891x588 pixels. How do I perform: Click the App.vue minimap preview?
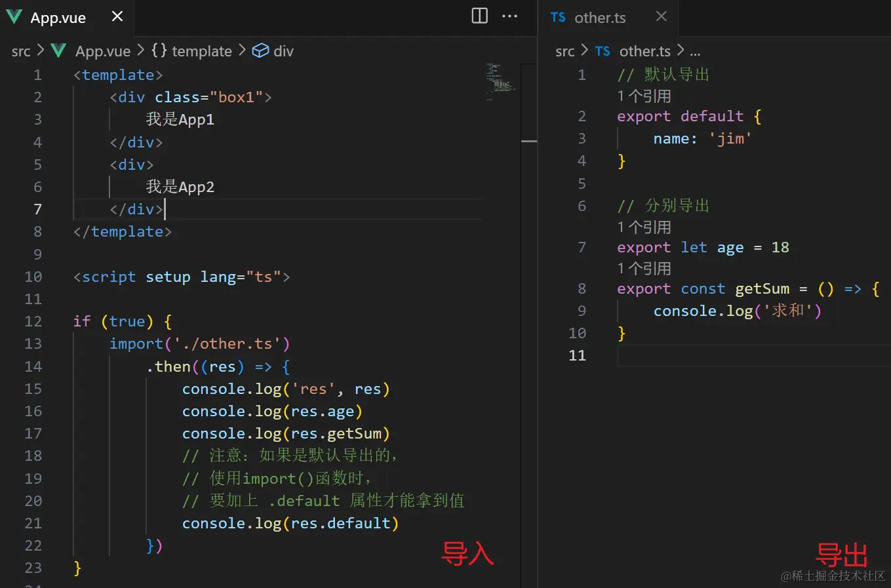point(501,81)
